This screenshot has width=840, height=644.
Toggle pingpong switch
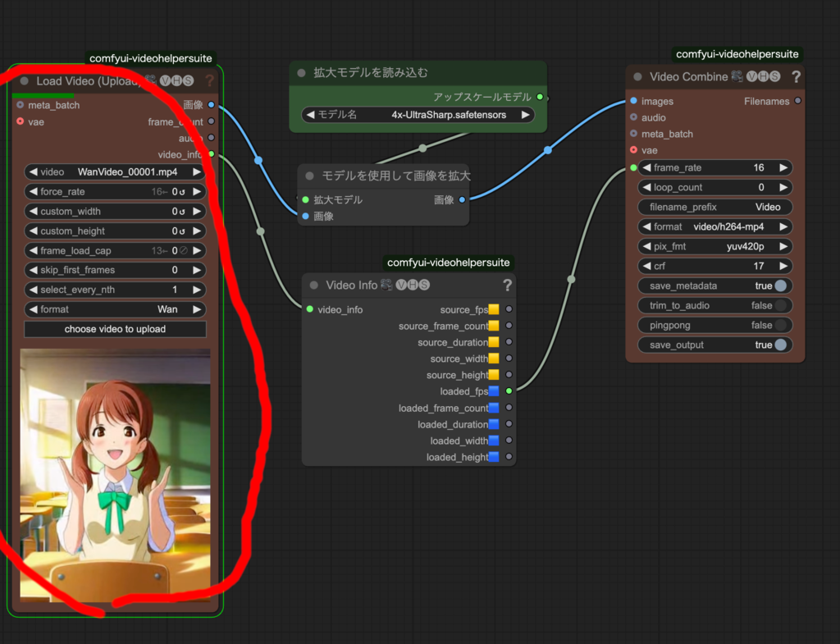[781, 325]
